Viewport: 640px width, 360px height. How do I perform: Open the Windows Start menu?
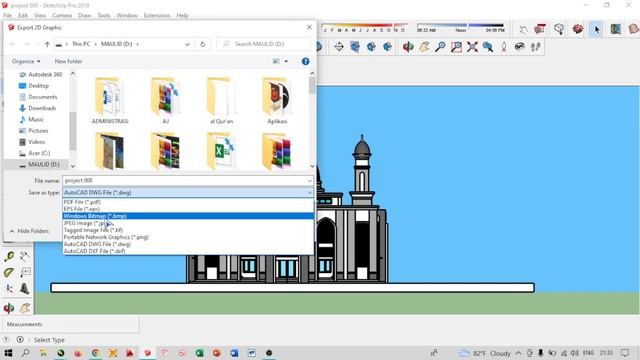pos(8,353)
